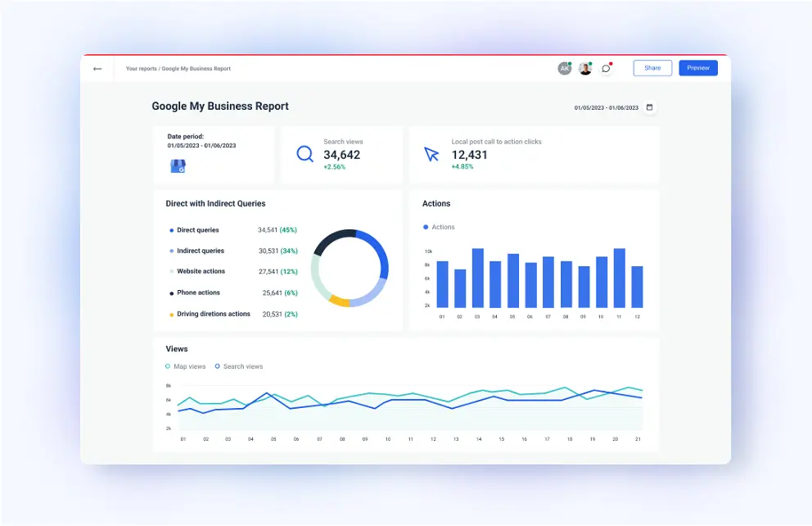Open the 01/05/2023 - 01/06/2023 date range
This screenshot has height=526, width=812.
[606, 107]
